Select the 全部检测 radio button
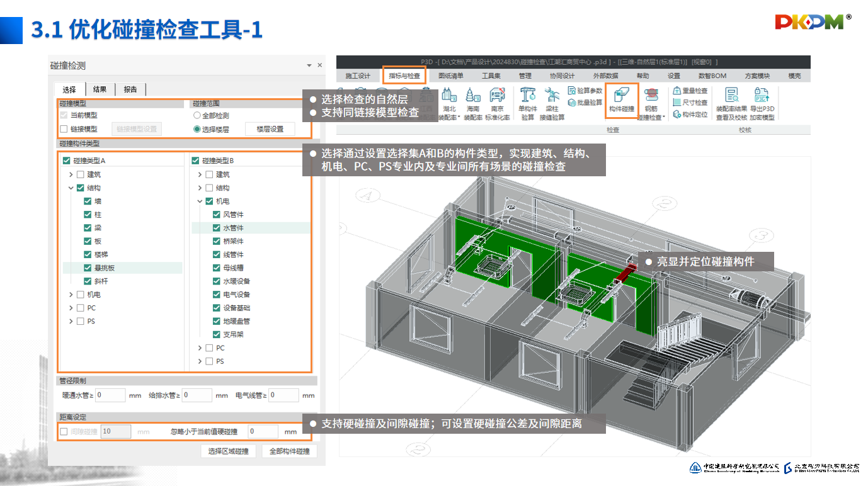Viewport: 868px width, 486px height. pos(197,116)
